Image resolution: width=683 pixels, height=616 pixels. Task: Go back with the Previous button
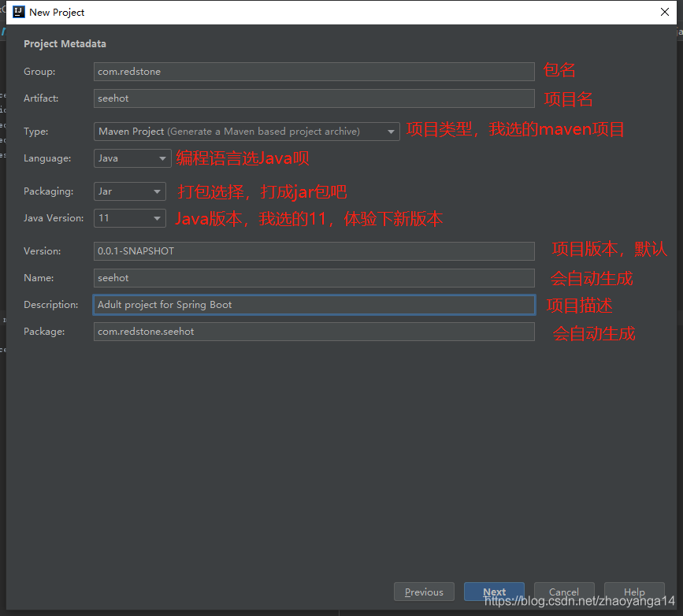click(424, 592)
